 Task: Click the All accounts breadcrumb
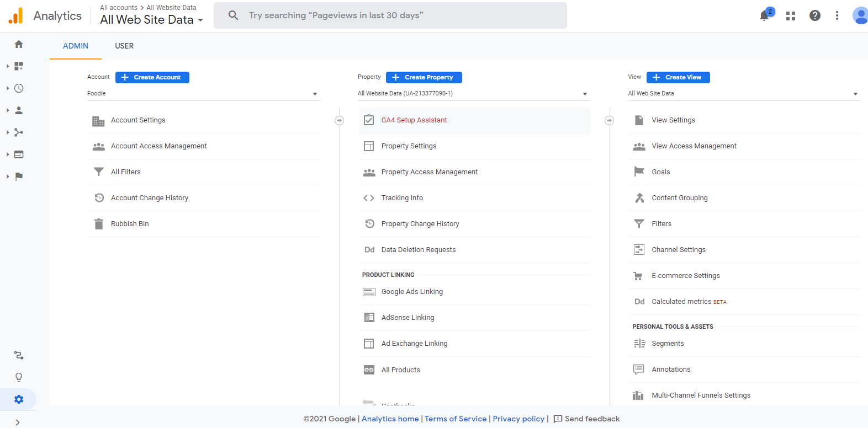point(119,8)
